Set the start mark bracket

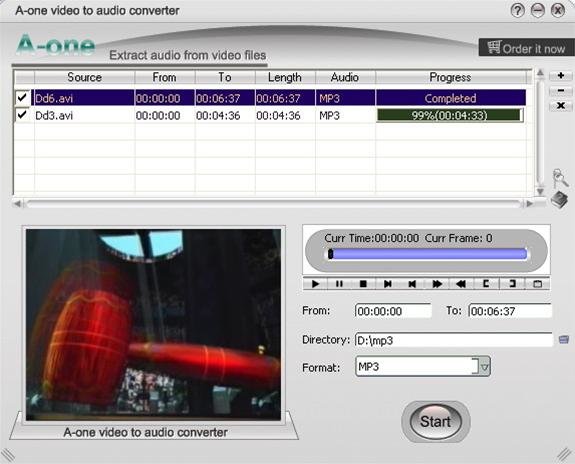click(486, 284)
